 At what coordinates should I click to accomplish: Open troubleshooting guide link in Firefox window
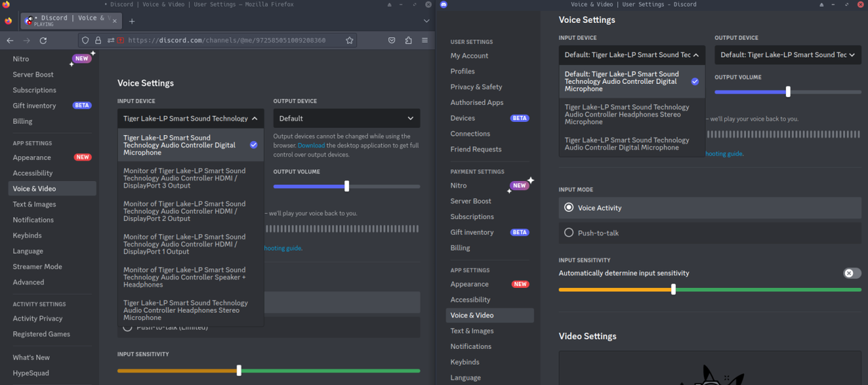pos(282,248)
